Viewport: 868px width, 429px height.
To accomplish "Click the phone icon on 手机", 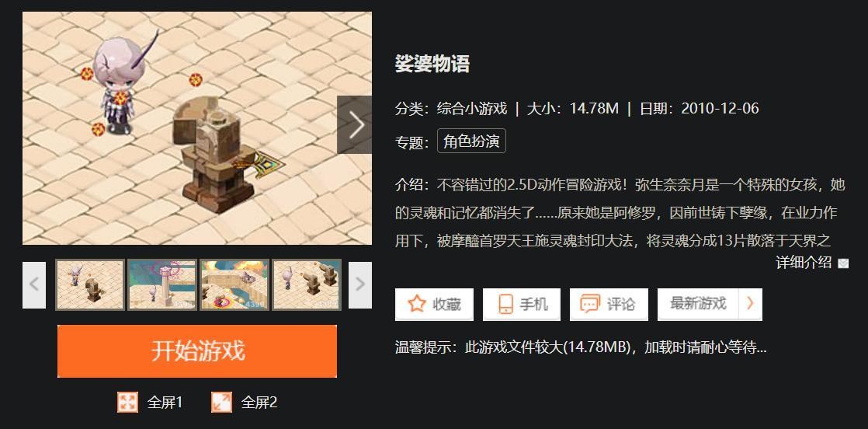I will click(x=505, y=304).
